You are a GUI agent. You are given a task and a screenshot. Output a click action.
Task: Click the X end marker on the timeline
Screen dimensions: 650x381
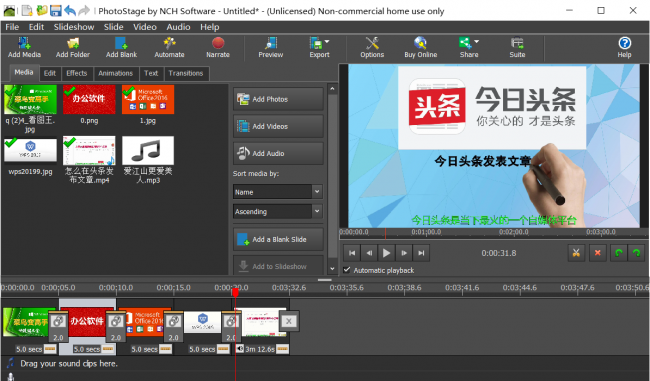[x=289, y=321]
